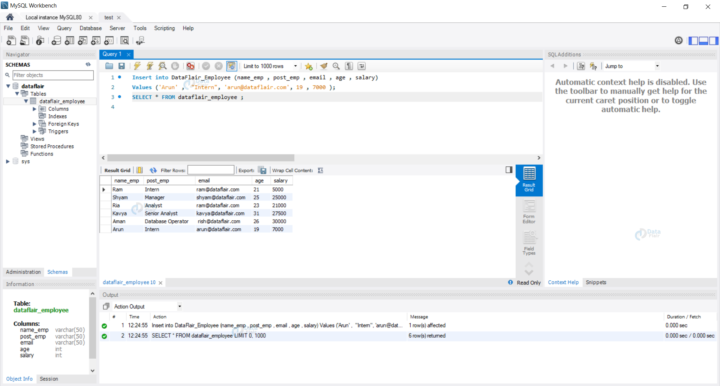This screenshot has width=720, height=386.
Task: Click the Filter Rows input field
Action: 211,170
